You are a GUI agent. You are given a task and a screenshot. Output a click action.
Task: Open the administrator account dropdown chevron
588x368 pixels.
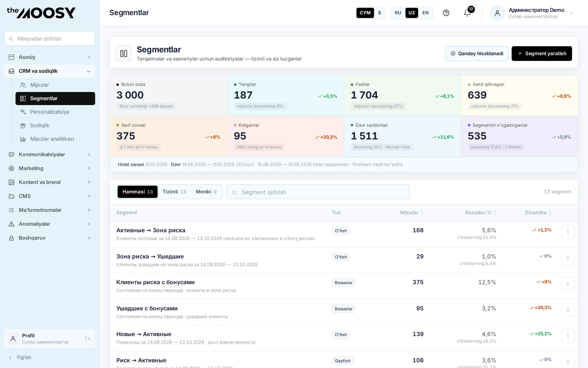571,13
